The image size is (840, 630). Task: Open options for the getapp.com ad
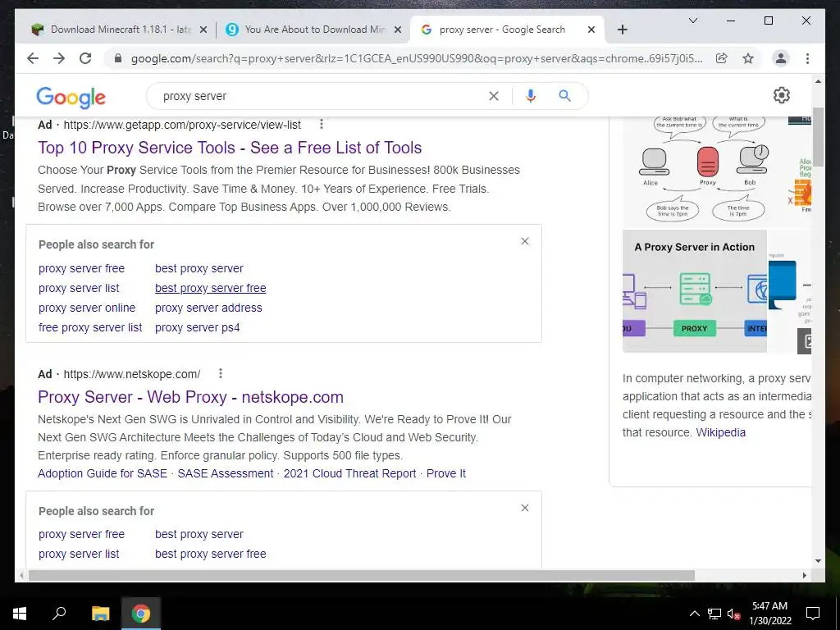(x=322, y=125)
